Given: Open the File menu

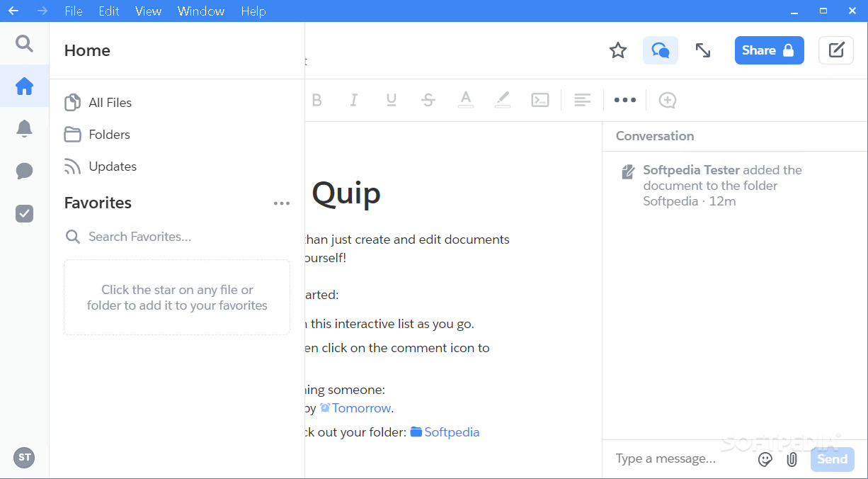Looking at the screenshot, I should click(x=73, y=11).
